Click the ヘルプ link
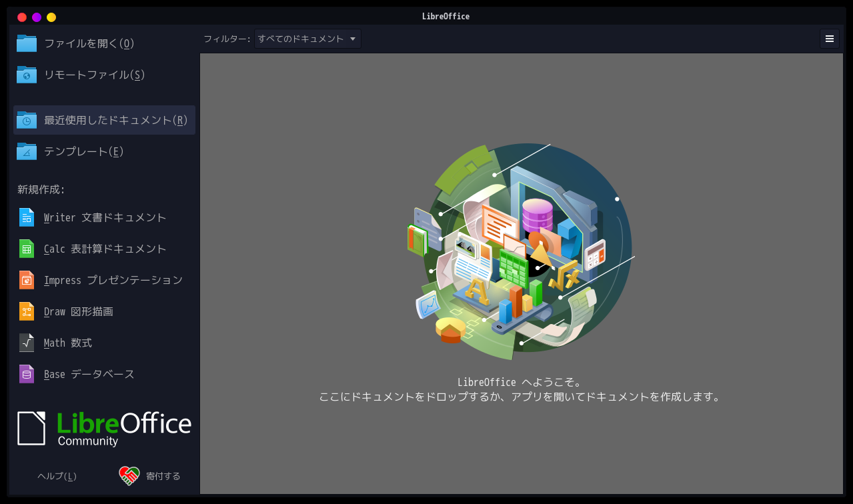The image size is (853, 504). pyautogui.click(x=57, y=476)
